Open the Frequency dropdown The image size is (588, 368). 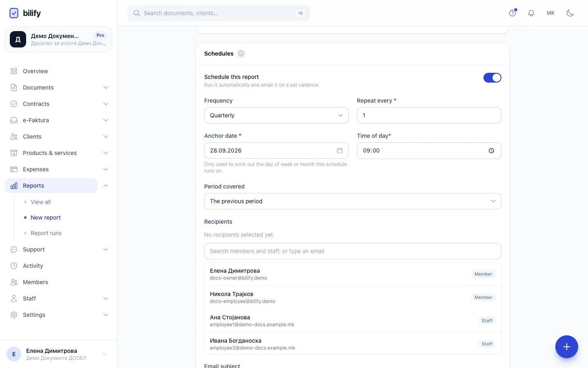276,115
